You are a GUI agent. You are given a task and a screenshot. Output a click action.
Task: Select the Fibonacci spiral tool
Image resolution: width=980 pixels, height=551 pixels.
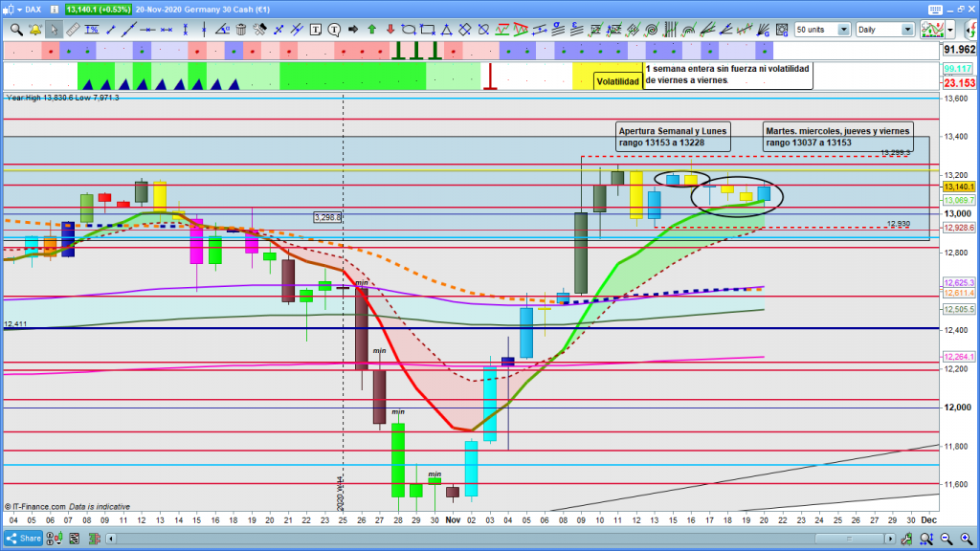651,30
